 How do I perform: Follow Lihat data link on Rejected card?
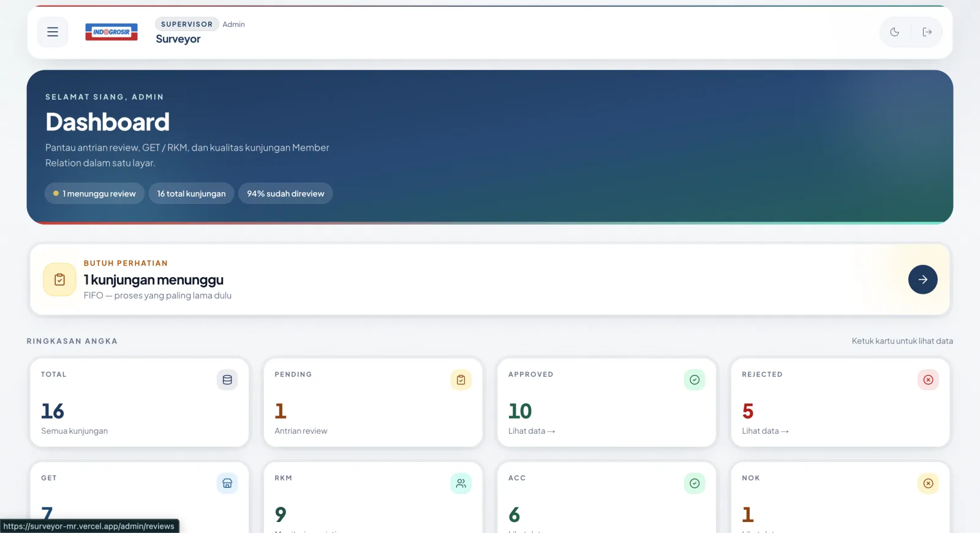pyautogui.click(x=766, y=431)
